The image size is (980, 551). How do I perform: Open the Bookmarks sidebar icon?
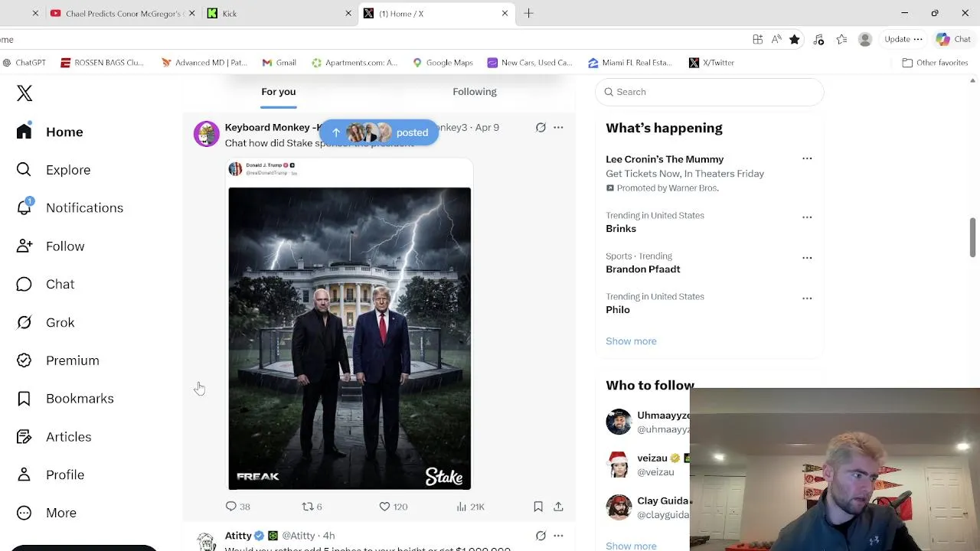(x=24, y=399)
